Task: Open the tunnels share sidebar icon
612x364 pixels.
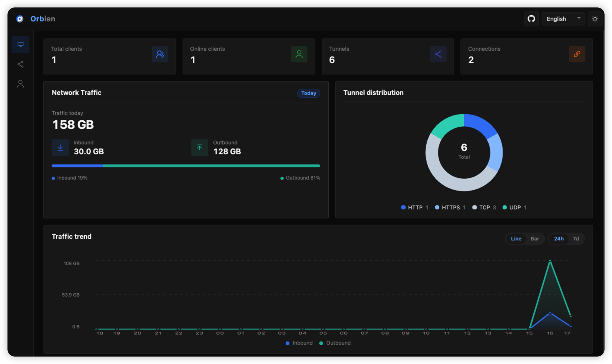Action: point(20,64)
